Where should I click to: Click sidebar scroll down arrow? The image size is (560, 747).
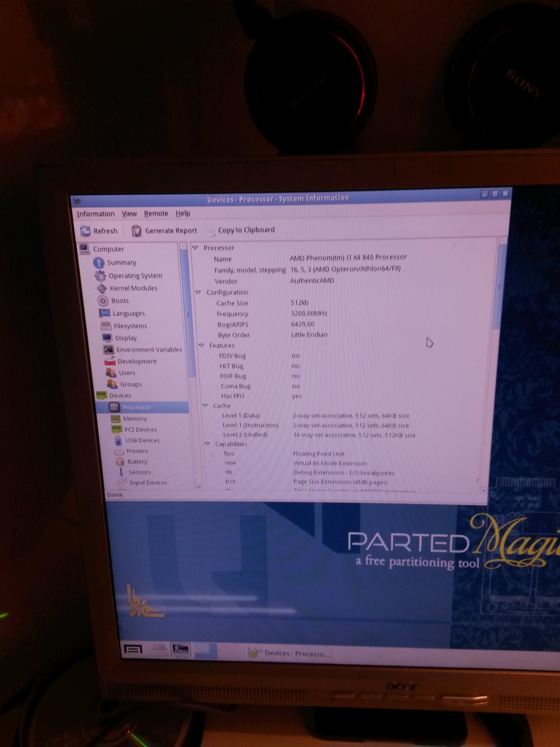tap(199, 487)
